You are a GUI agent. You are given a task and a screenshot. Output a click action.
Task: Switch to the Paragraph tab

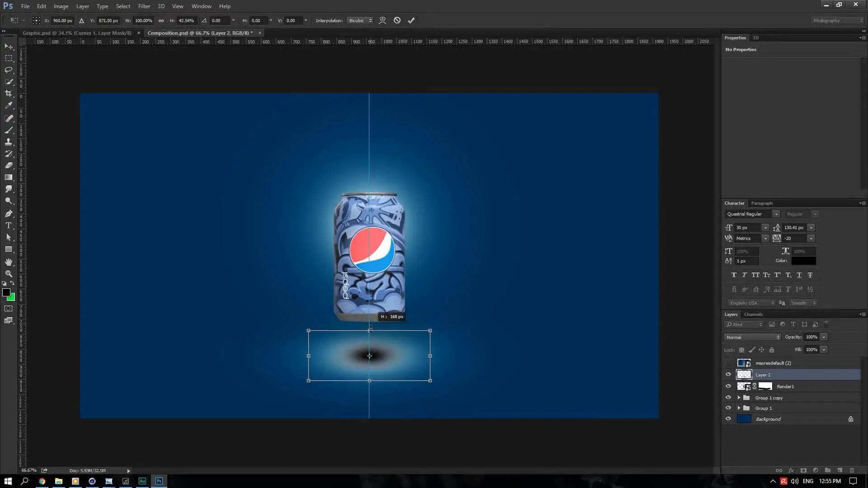[x=762, y=203]
